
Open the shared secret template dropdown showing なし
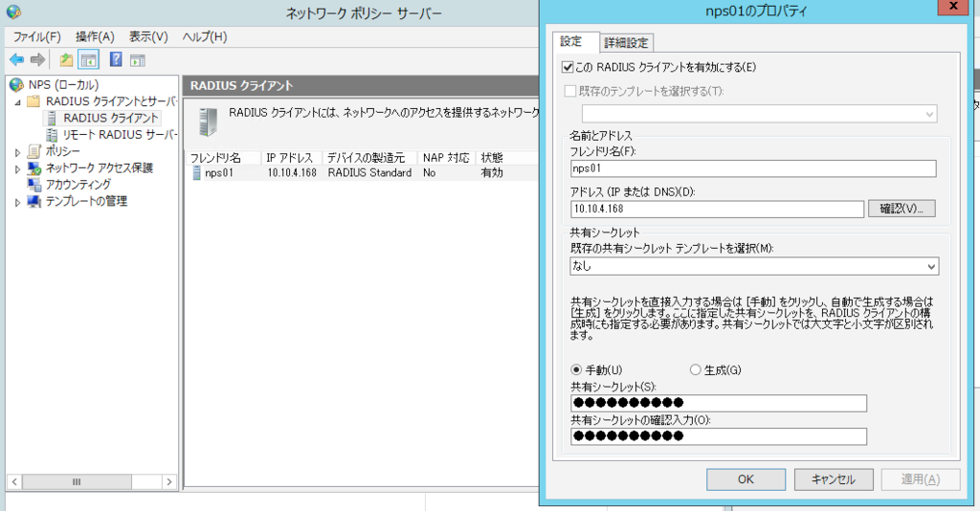click(x=754, y=266)
